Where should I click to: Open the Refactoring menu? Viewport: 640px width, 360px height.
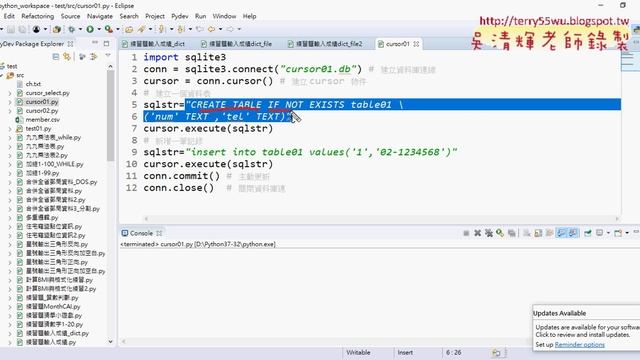click(38, 16)
